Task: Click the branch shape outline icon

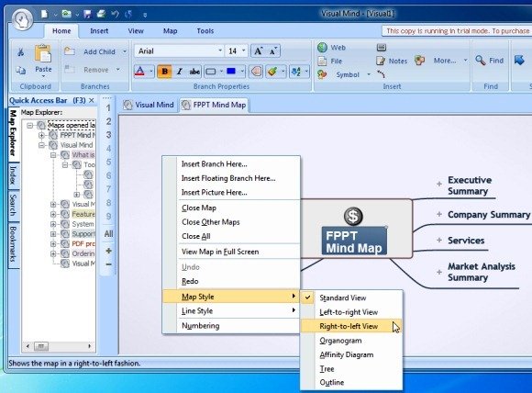Action: point(211,72)
